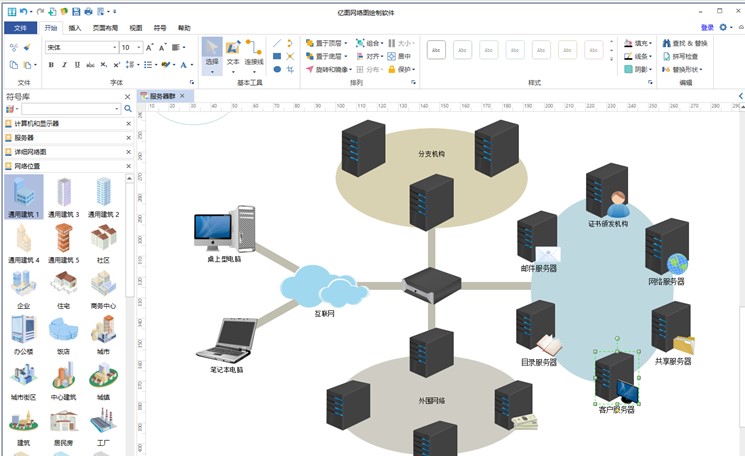Toggle underline formatting

point(77,65)
